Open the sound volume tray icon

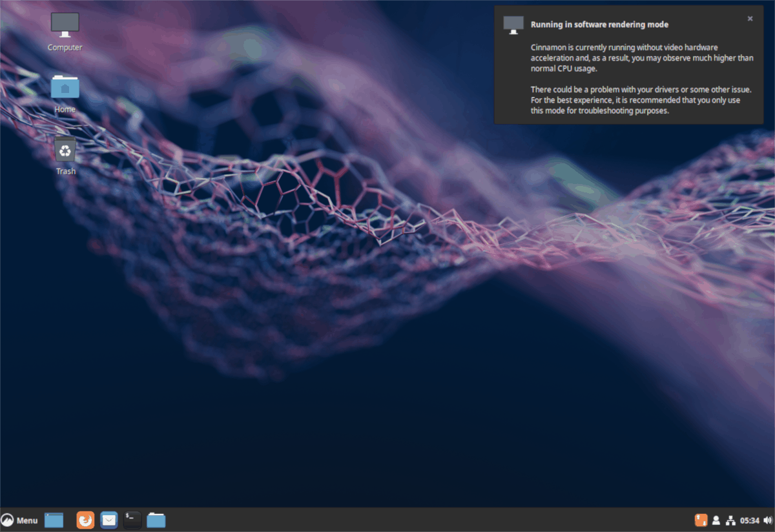click(767, 520)
